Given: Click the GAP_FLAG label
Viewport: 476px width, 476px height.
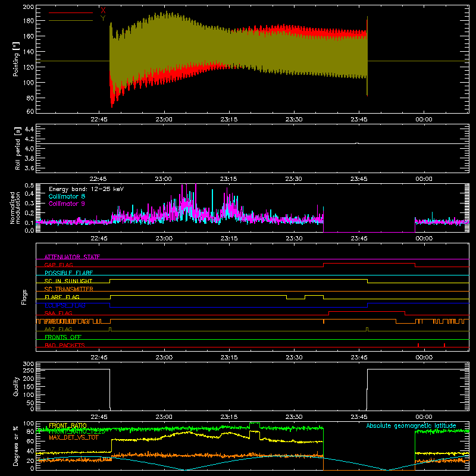Looking at the screenshot, I should 58,265.
